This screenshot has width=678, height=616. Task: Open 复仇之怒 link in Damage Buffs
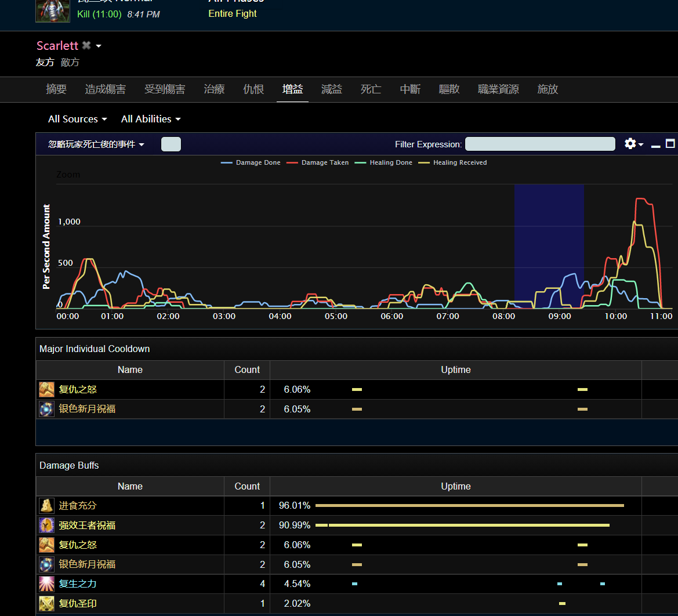tap(78, 545)
